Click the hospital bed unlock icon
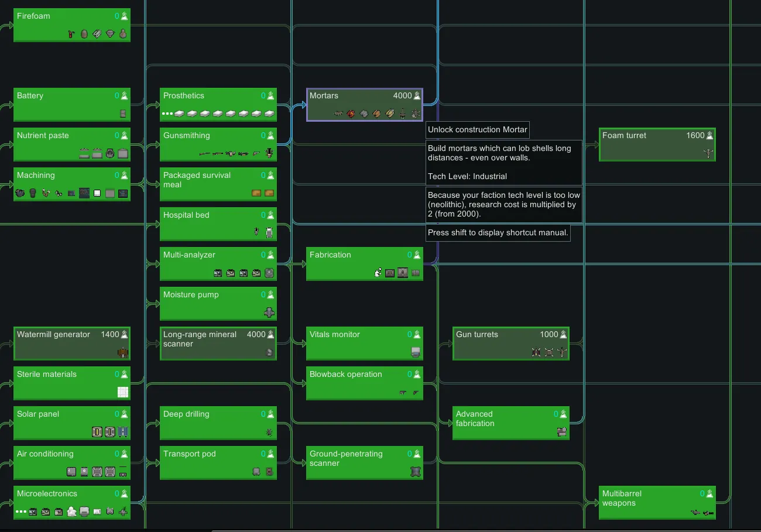761x532 pixels. (x=269, y=233)
